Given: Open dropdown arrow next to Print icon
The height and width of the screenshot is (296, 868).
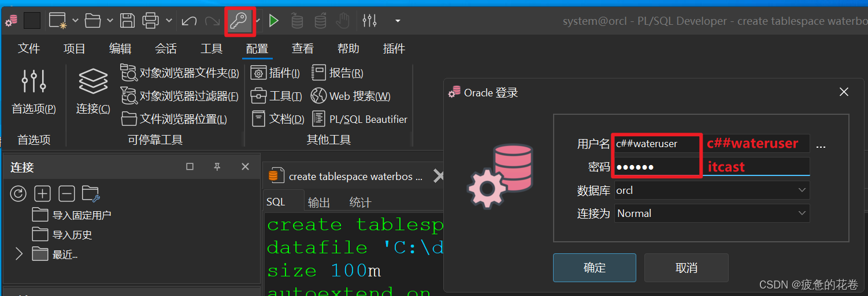Looking at the screenshot, I should 168,21.
